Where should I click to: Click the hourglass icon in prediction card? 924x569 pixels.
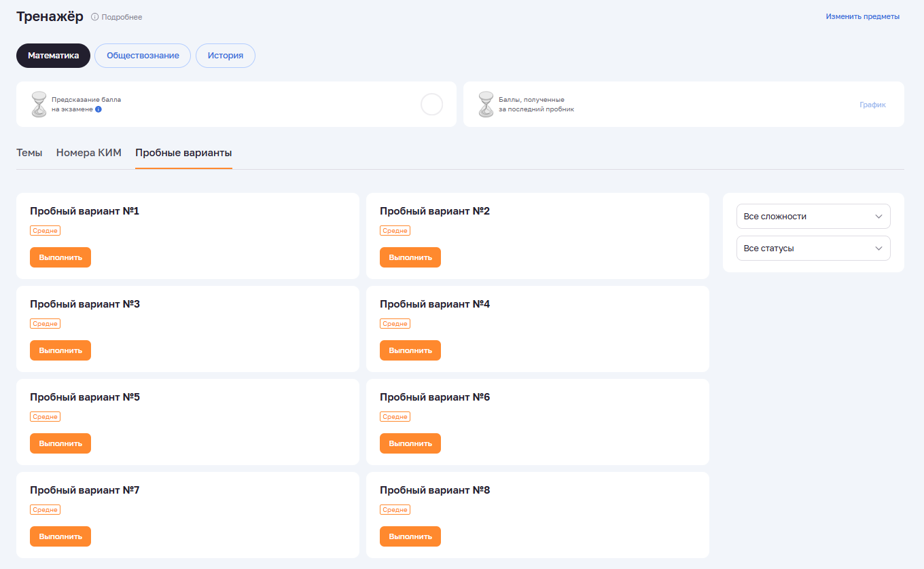click(x=39, y=104)
